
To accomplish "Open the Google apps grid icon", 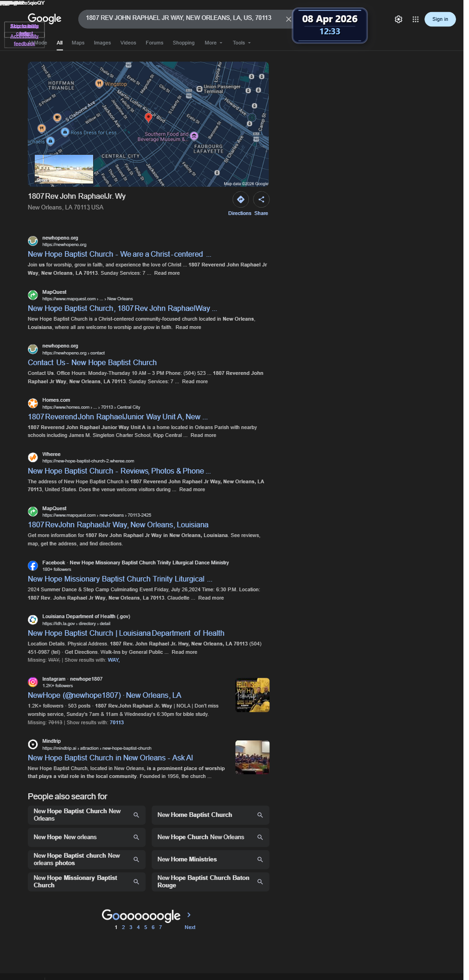I will pos(416,19).
